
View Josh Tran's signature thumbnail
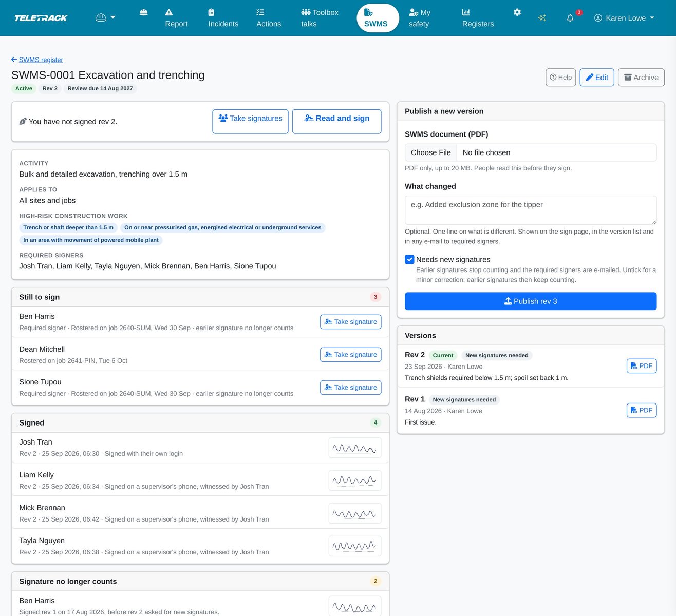[355, 448]
